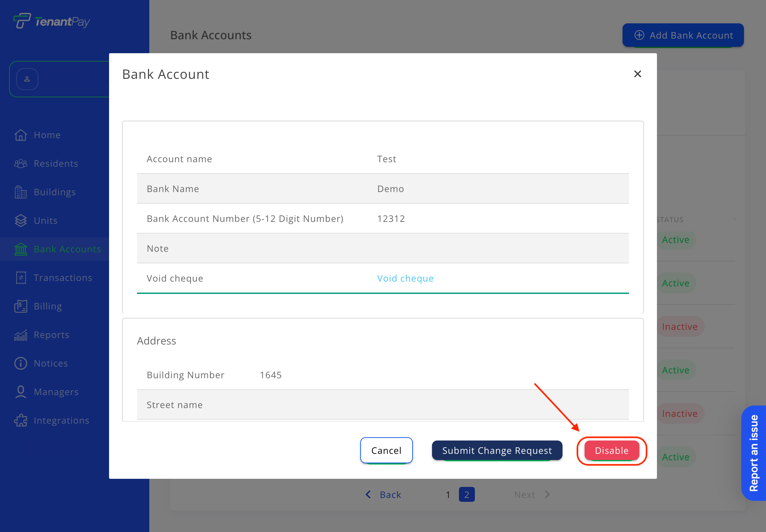Click the Buildings icon in sidebar
The height and width of the screenshot is (532, 766).
(21, 192)
